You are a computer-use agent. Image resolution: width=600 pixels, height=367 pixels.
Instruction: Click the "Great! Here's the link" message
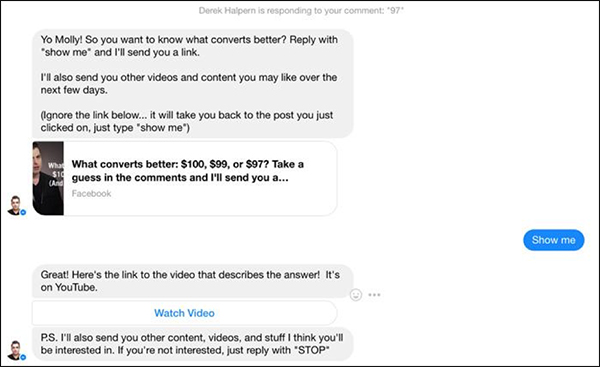[x=192, y=281]
